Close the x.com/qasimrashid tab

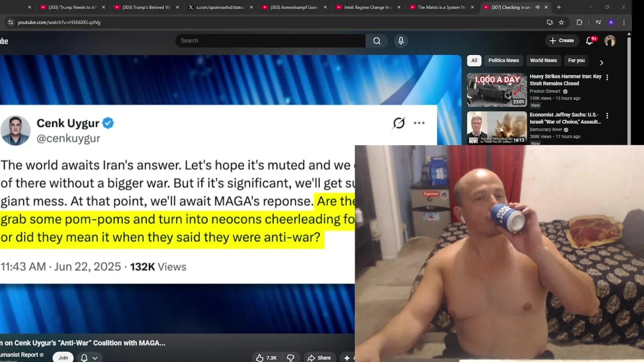(251, 8)
